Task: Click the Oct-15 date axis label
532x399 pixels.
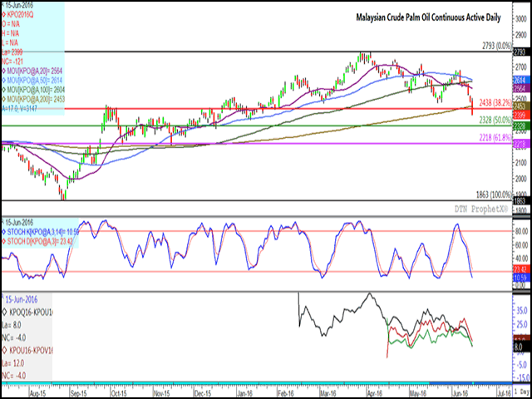Action: (x=119, y=392)
